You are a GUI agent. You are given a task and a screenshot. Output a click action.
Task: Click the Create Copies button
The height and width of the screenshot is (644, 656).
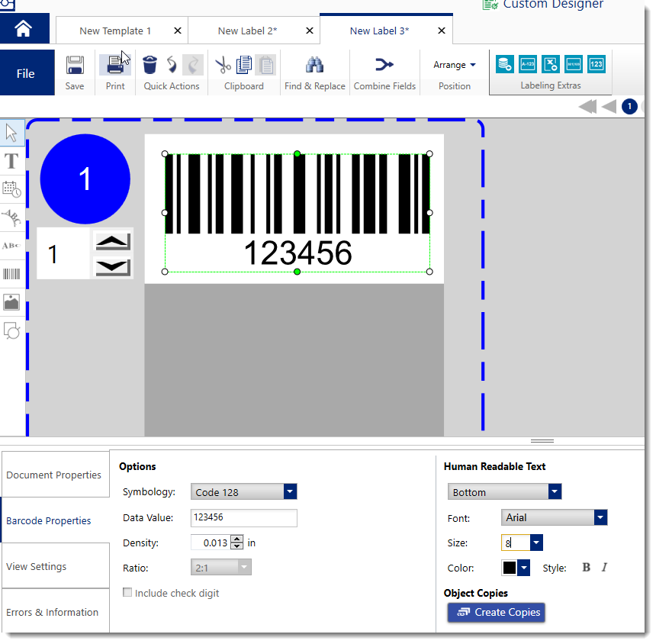click(x=496, y=612)
